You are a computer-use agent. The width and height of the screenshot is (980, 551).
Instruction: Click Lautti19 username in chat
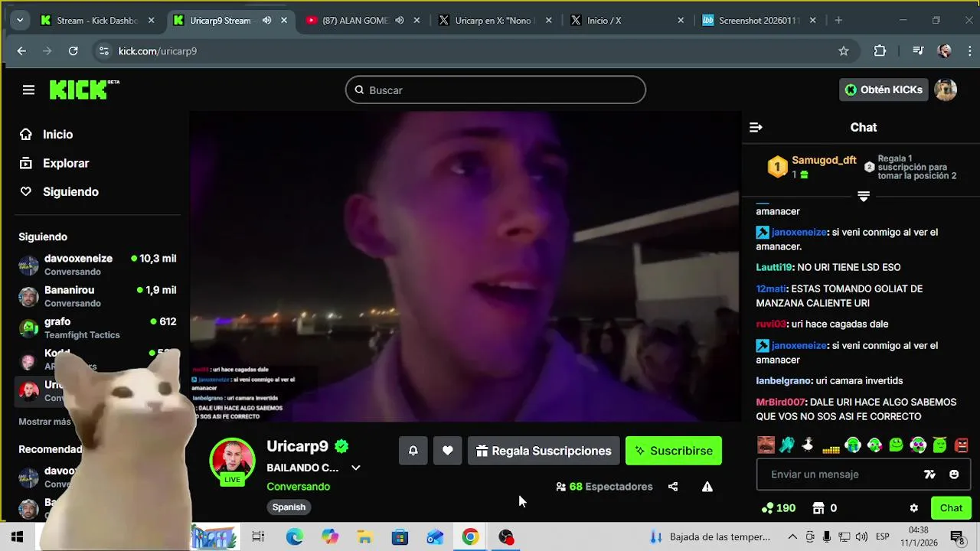pos(774,267)
